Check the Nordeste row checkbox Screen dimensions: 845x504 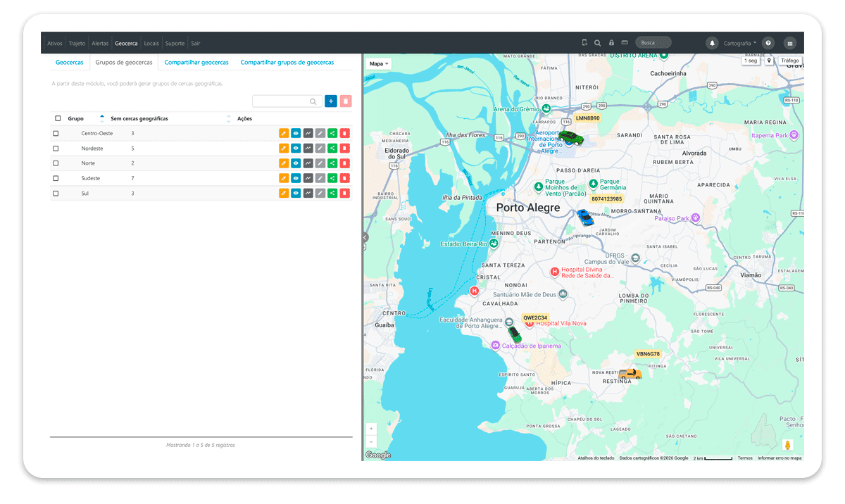point(56,149)
